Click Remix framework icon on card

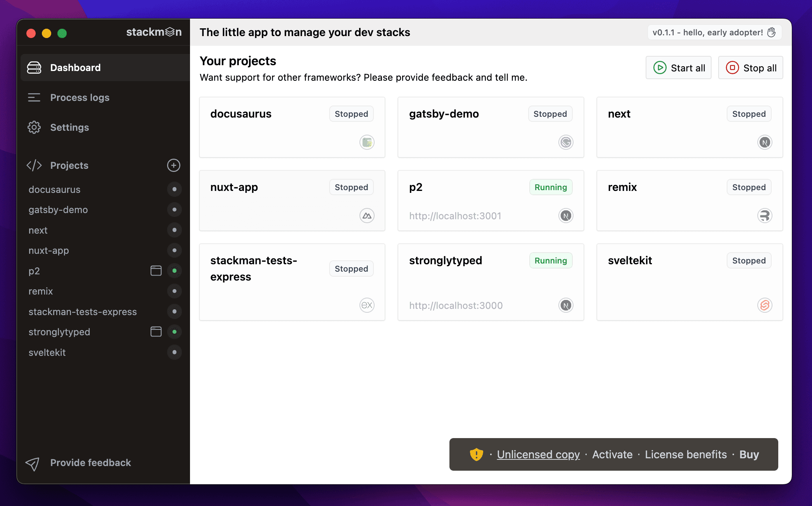click(x=765, y=216)
